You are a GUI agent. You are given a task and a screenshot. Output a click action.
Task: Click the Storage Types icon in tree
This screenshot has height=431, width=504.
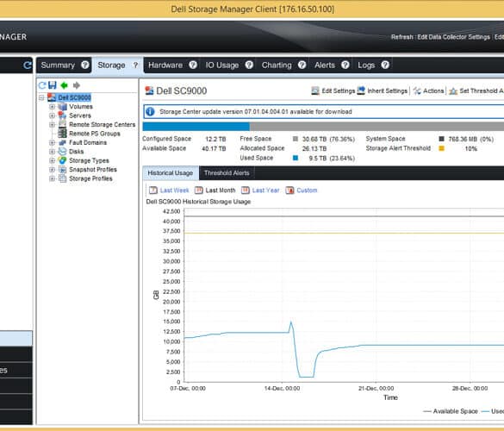(62, 160)
